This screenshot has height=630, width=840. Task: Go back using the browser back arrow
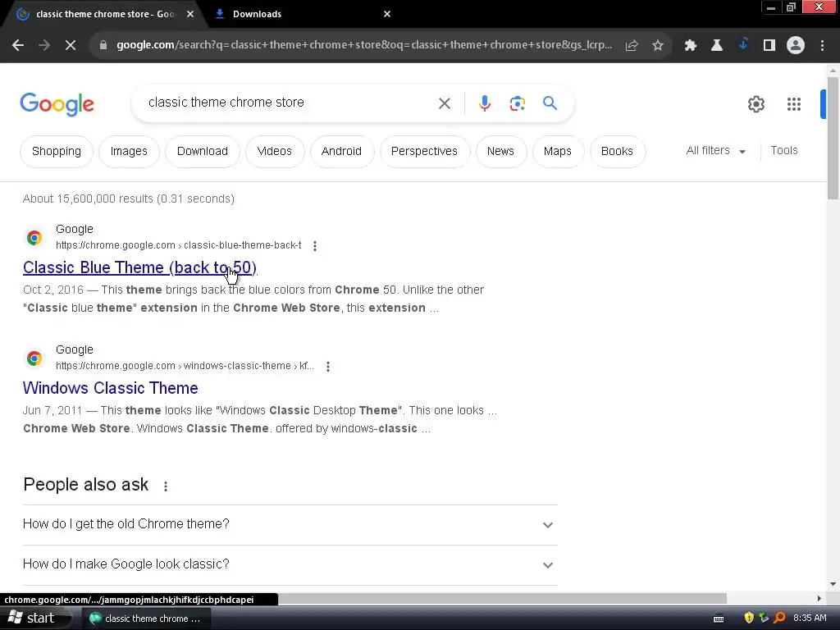[x=18, y=46]
